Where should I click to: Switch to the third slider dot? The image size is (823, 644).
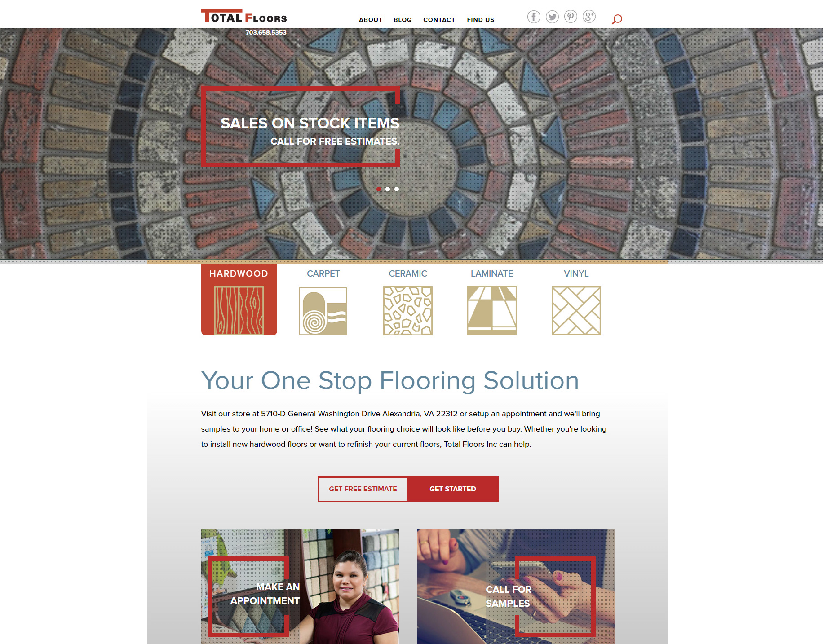tap(397, 189)
